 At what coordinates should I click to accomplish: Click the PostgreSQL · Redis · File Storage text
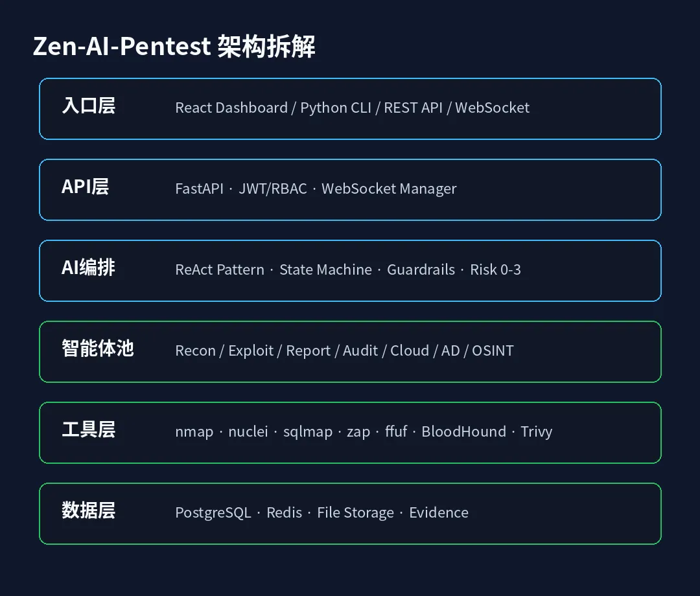[x=285, y=513]
